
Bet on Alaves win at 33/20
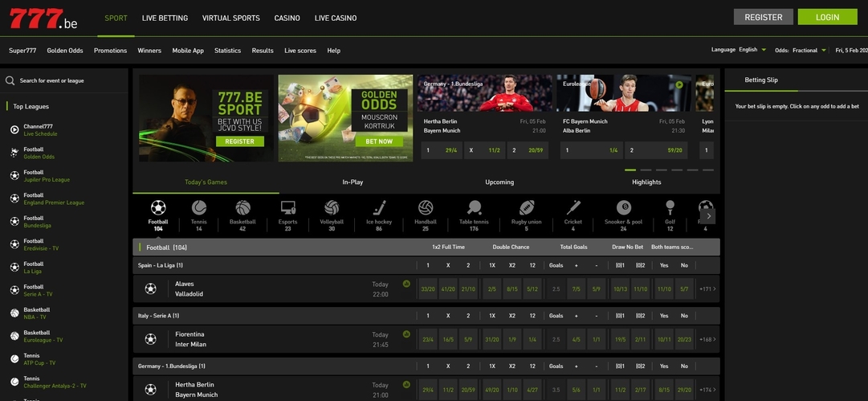(x=428, y=289)
